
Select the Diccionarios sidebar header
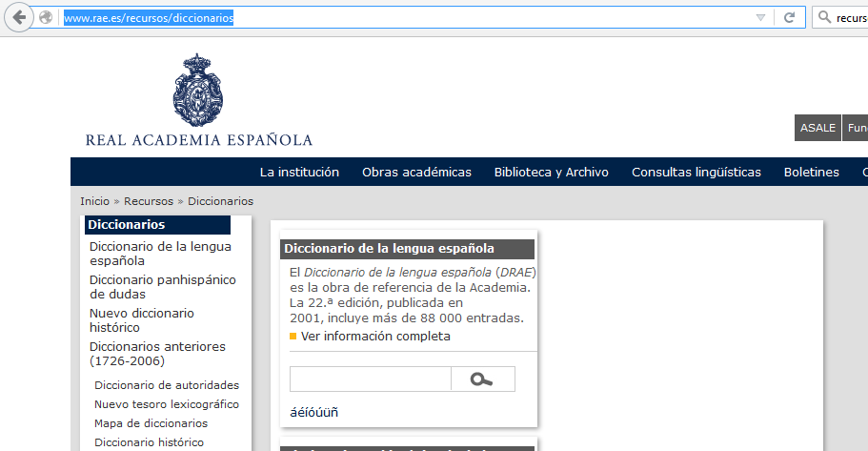click(x=158, y=224)
